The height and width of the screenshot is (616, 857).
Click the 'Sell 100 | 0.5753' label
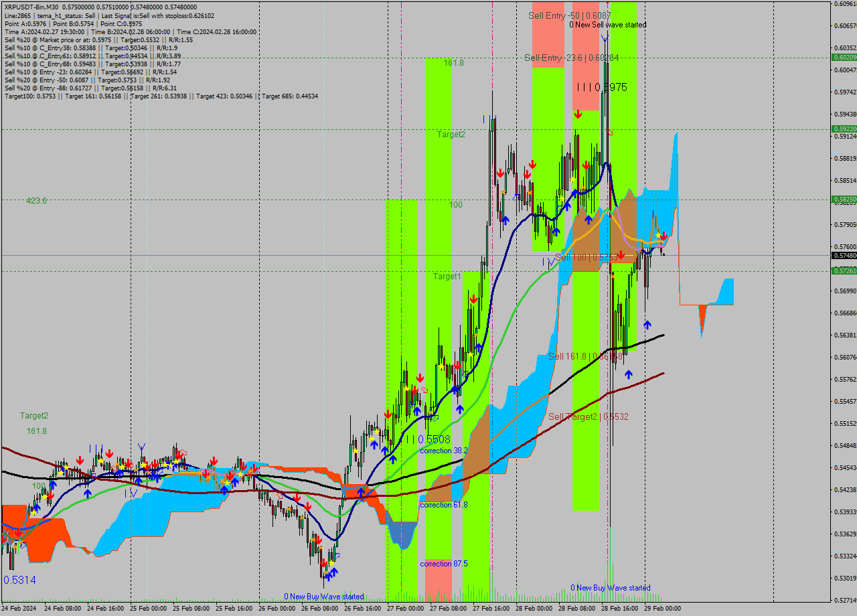tap(586, 258)
